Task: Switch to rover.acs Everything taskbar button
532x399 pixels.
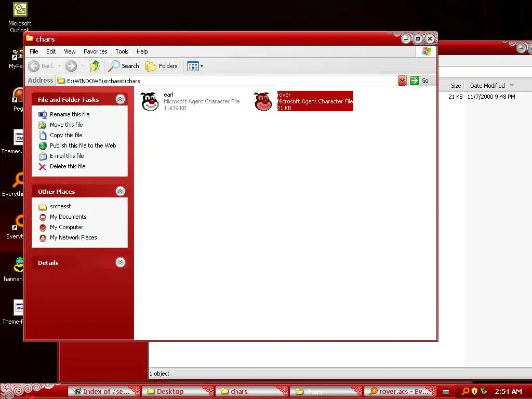Action: (400, 391)
